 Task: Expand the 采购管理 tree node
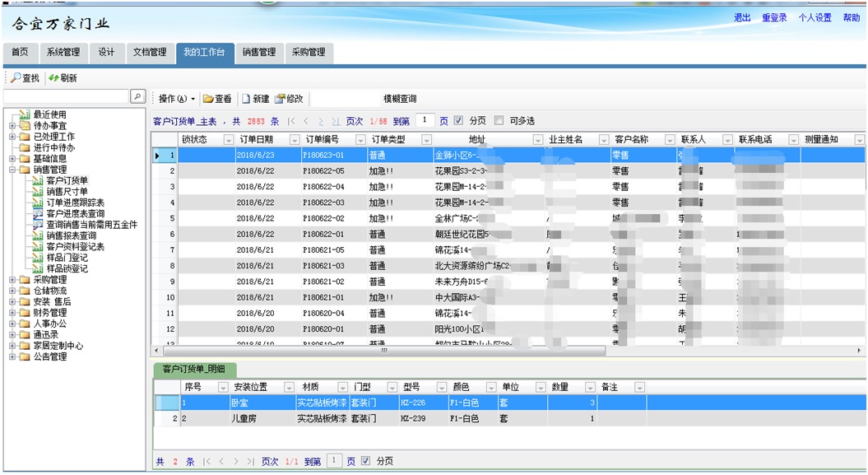click(12, 280)
